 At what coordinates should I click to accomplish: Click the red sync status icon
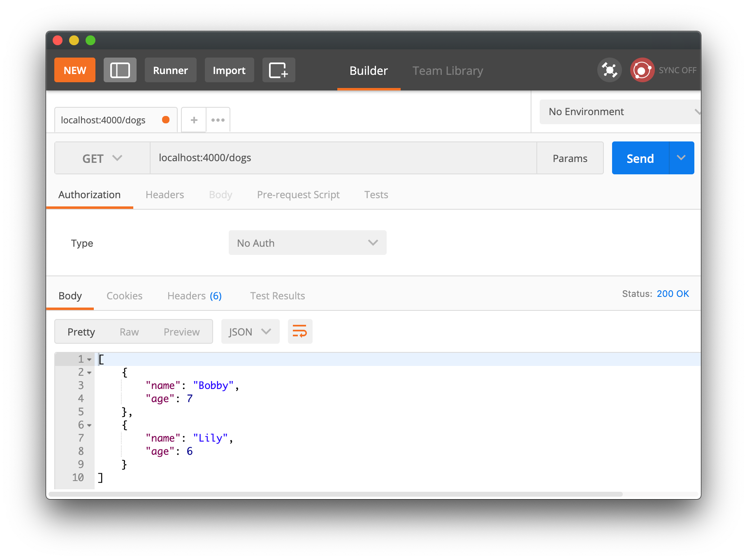pos(642,70)
